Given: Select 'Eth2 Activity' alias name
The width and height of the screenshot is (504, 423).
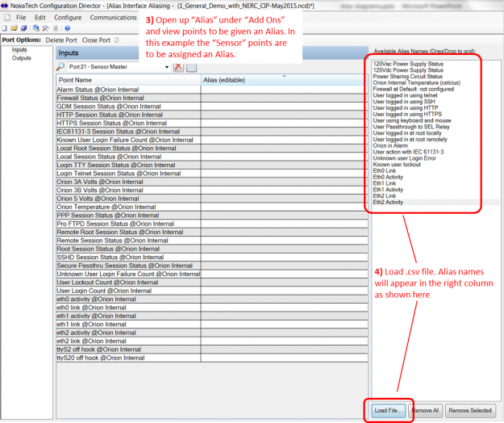Looking at the screenshot, I should tap(388, 202).
